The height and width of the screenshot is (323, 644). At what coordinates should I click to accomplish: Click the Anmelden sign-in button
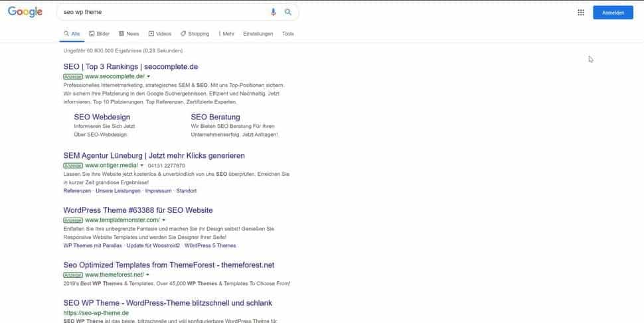[613, 13]
